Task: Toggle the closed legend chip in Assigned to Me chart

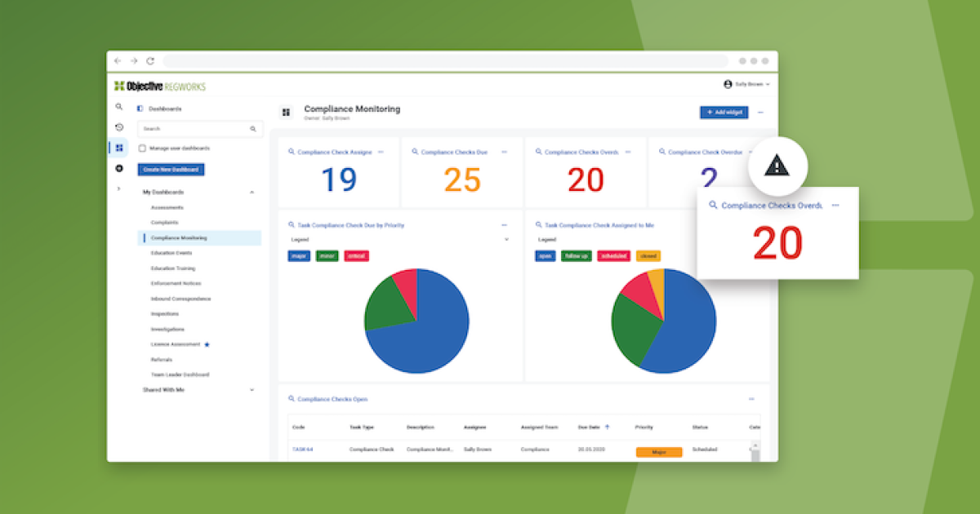Action: [x=649, y=255]
